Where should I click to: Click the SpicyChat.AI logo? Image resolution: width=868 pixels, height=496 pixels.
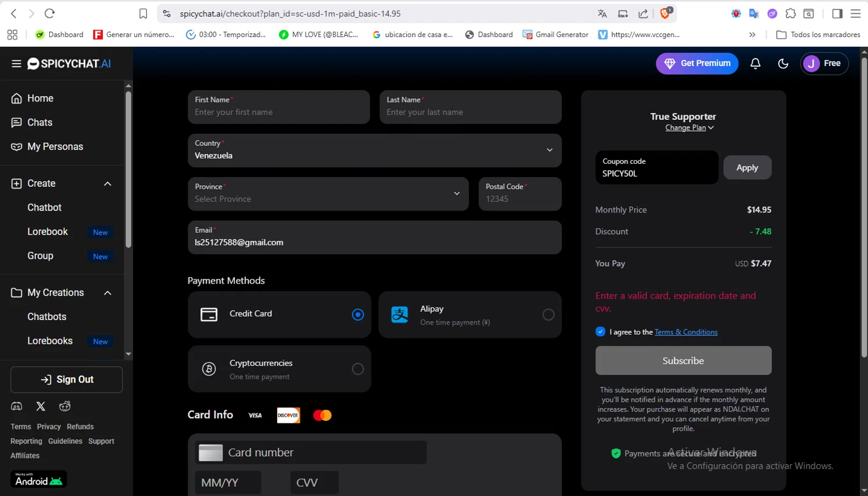coord(69,64)
